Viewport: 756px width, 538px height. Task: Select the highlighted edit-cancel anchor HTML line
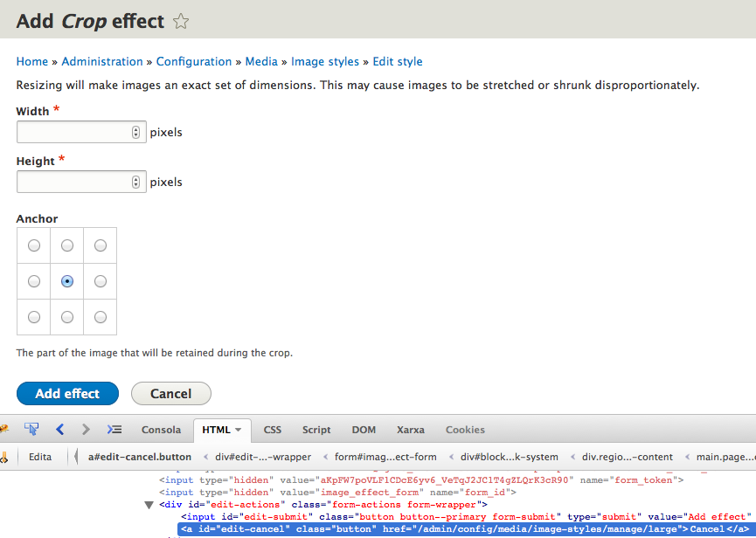[x=464, y=529]
